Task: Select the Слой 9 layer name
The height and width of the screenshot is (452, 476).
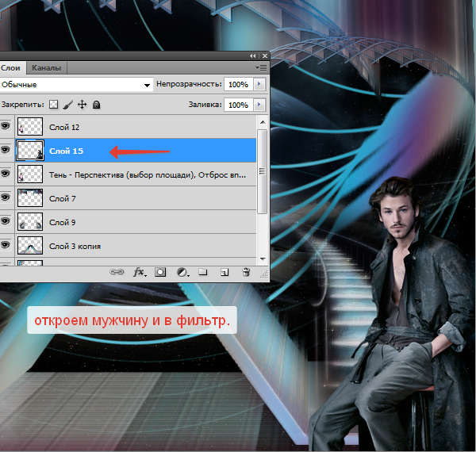Action: [x=62, y=222]
